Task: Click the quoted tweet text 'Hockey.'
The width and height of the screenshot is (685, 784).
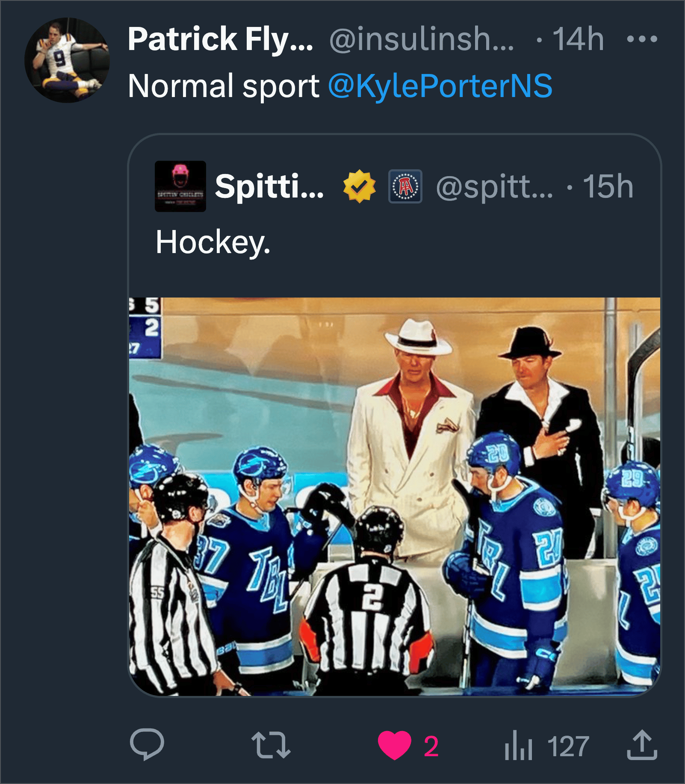Action: click(x=213, y=242)
